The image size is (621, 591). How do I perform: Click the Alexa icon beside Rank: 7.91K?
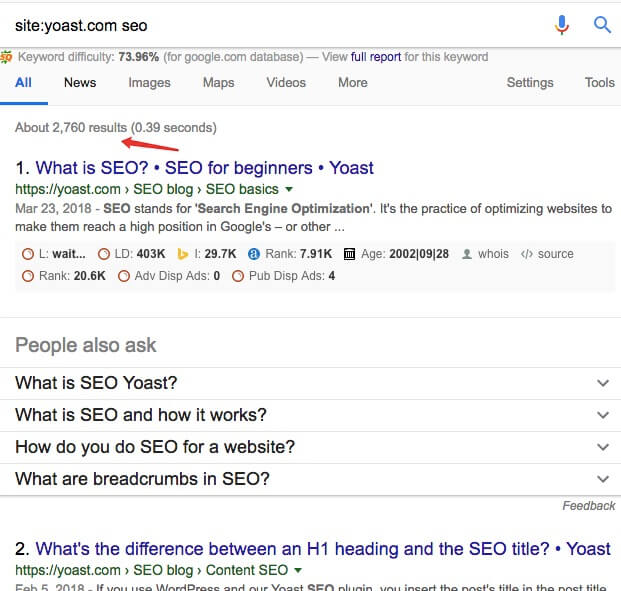pos(254,254)
